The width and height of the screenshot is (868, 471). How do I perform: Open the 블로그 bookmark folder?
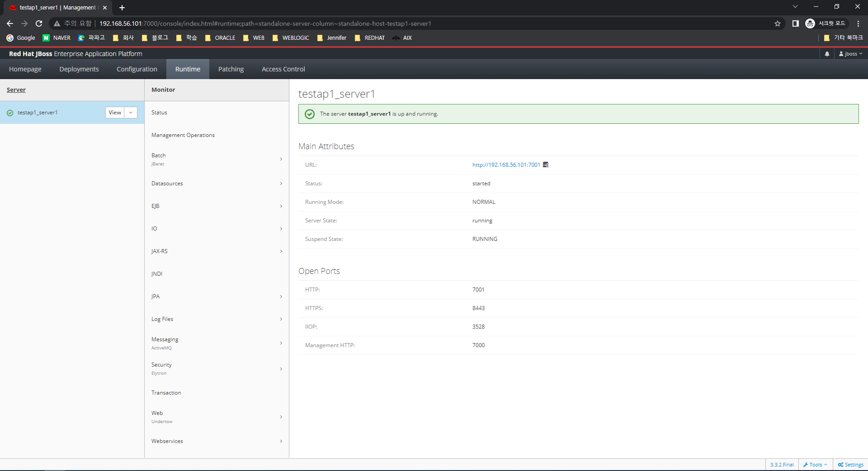tap(155, 38)
